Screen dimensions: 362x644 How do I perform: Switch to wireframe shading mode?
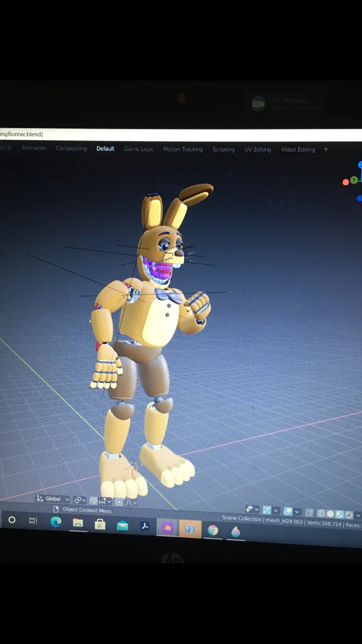pos(321,514)
